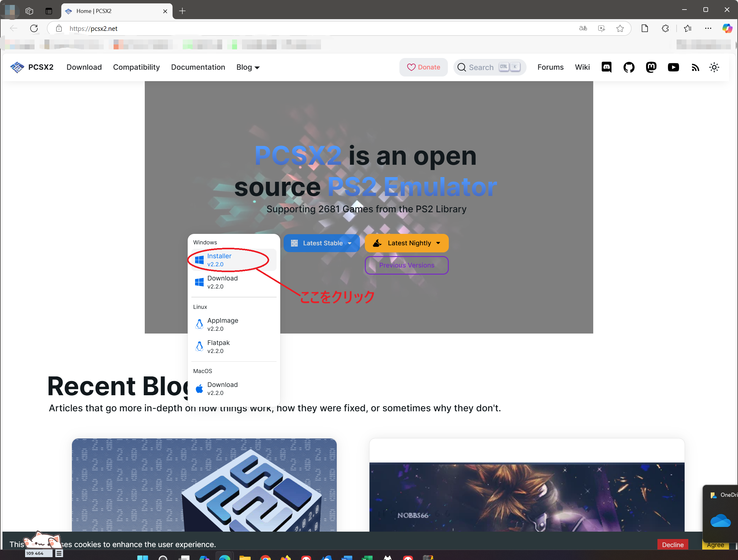This screenshot has width=738, height=560.
Task: Open the RSS feed icon
Action: 695,68
